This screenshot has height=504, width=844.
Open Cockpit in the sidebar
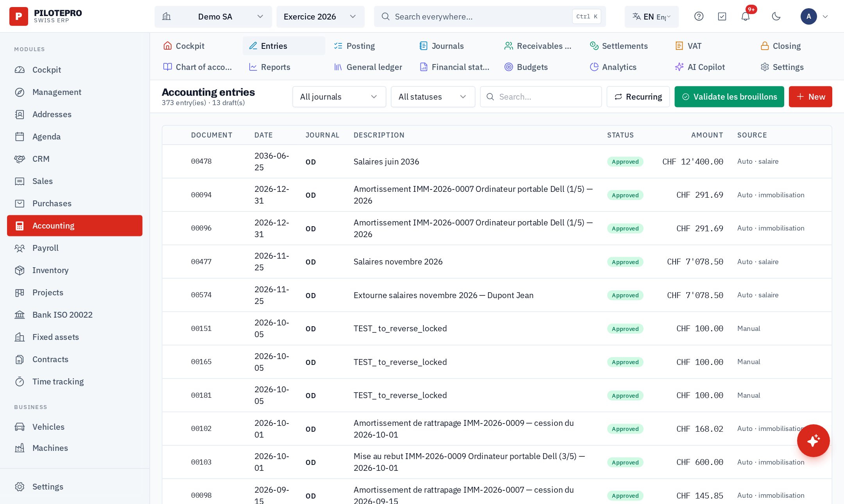[x=75, y=70]
